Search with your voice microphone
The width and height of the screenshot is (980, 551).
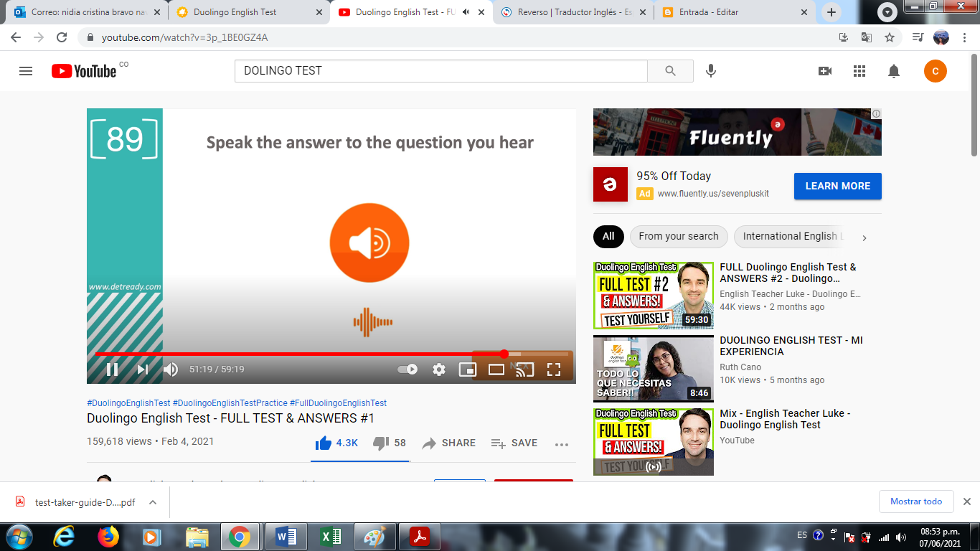[x=711, y=71]
